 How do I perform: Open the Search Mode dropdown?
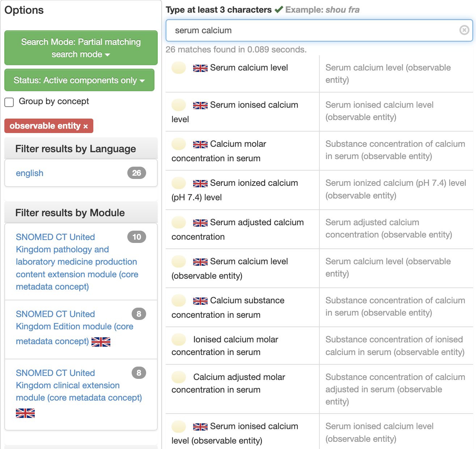[x=81, y=48]
